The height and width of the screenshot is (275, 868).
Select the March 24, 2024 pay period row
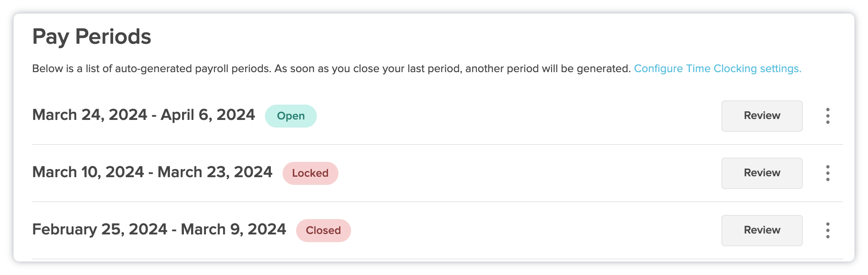[x=143, y=115]
